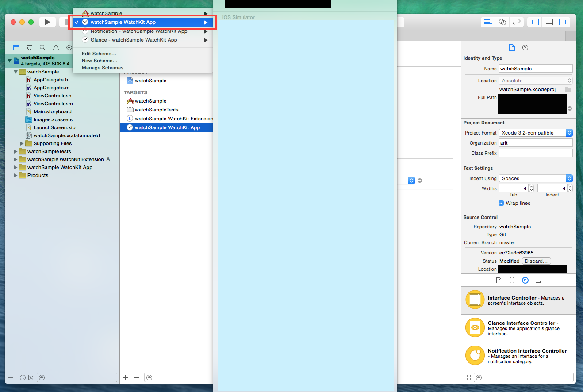The width and height of the screenshot is (583, 392).
Task: Click the Organization field
Action: 536,143
